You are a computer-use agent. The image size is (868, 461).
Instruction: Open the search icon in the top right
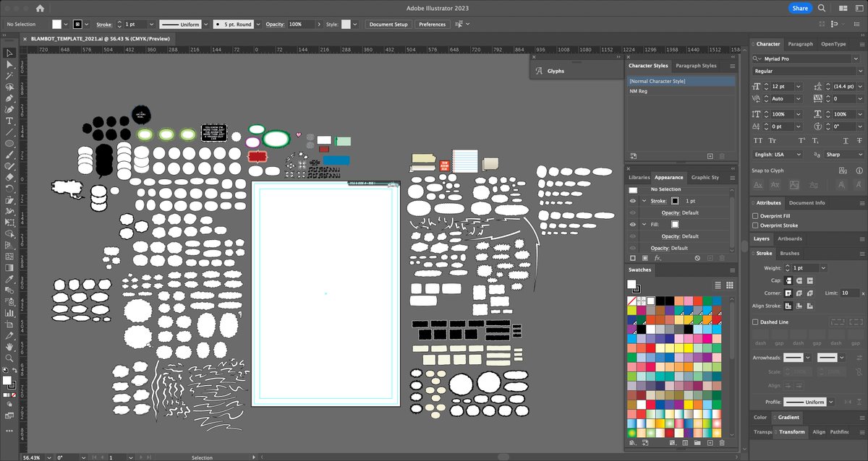(x=822, y=8)
